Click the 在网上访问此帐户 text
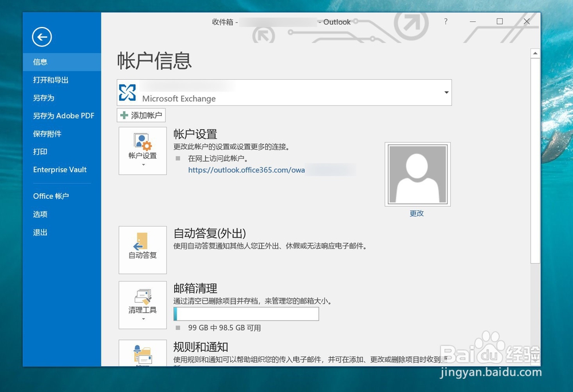 [x=218, y=159]
